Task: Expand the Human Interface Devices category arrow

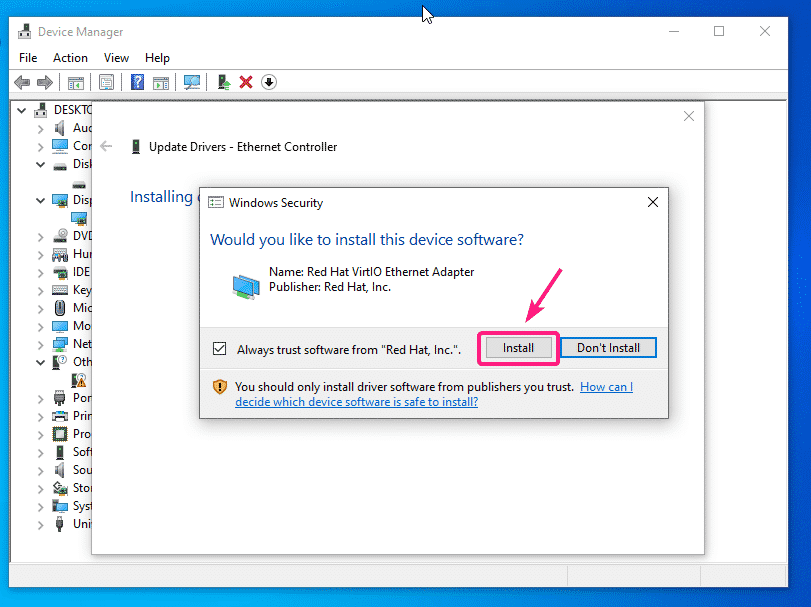Action: tap(40, 255)
